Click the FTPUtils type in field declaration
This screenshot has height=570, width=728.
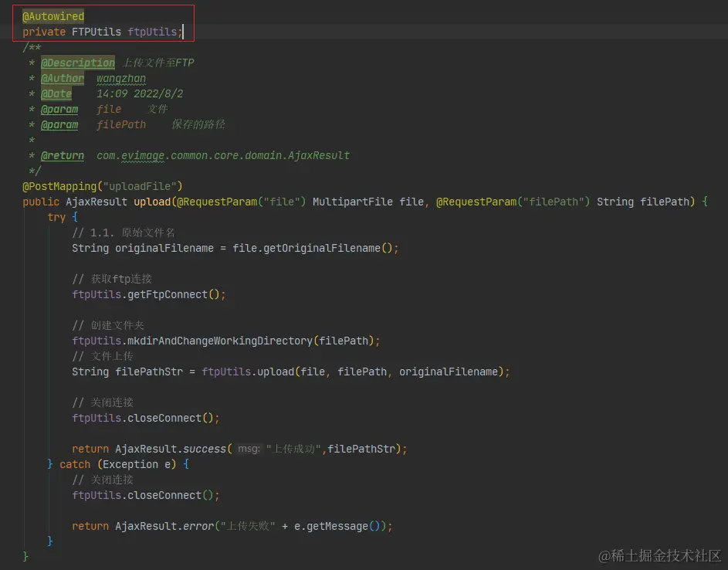coord(96,32)
